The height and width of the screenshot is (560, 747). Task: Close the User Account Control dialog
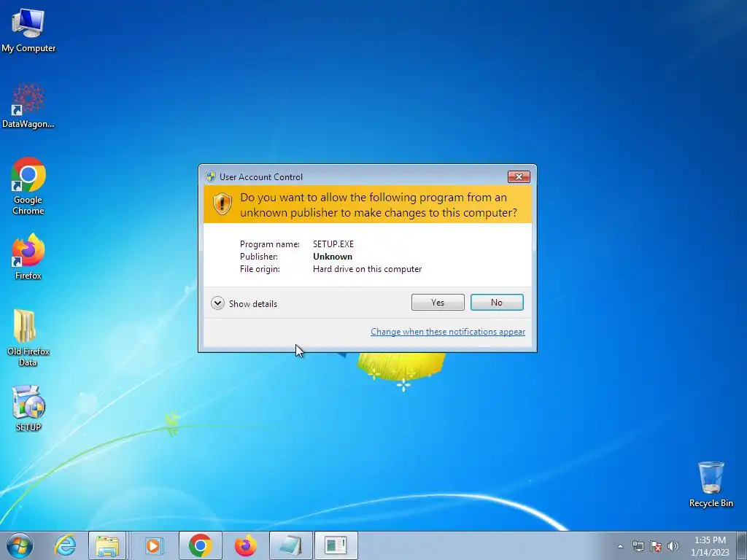click(x=519, y=176)
